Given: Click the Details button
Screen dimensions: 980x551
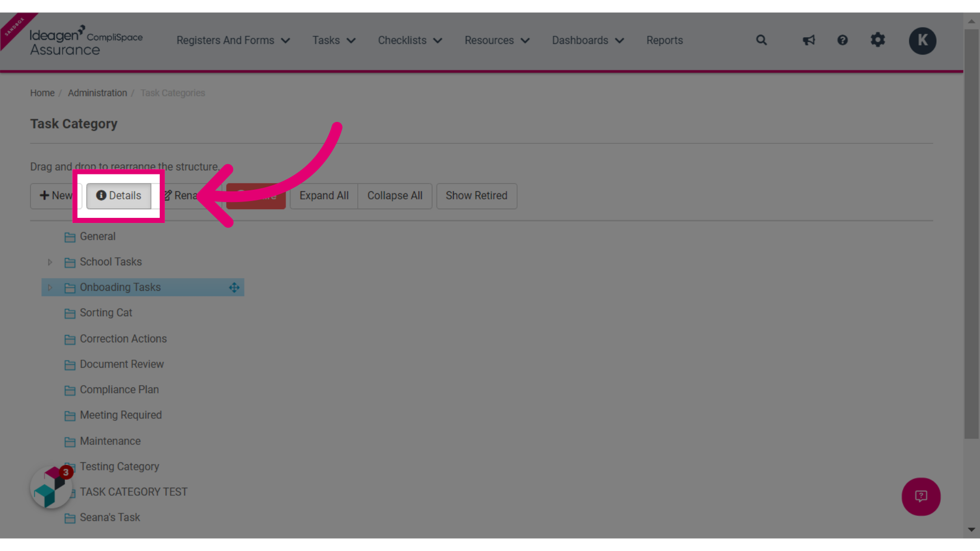Looking at the screenshot, I should (x=118, y=196).
